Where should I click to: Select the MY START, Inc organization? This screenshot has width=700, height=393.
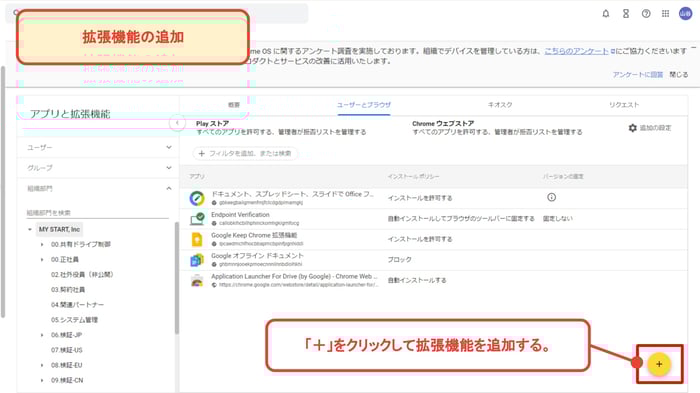pos(59,230)
